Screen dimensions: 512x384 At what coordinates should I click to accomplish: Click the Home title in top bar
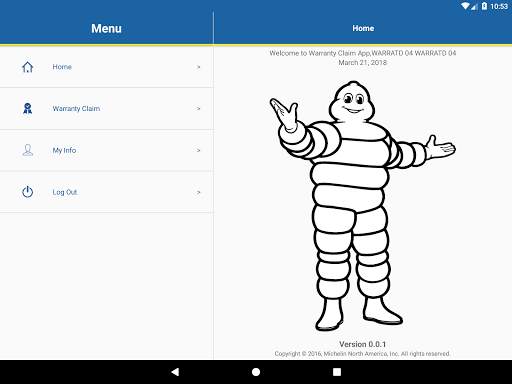click(363, 28)
